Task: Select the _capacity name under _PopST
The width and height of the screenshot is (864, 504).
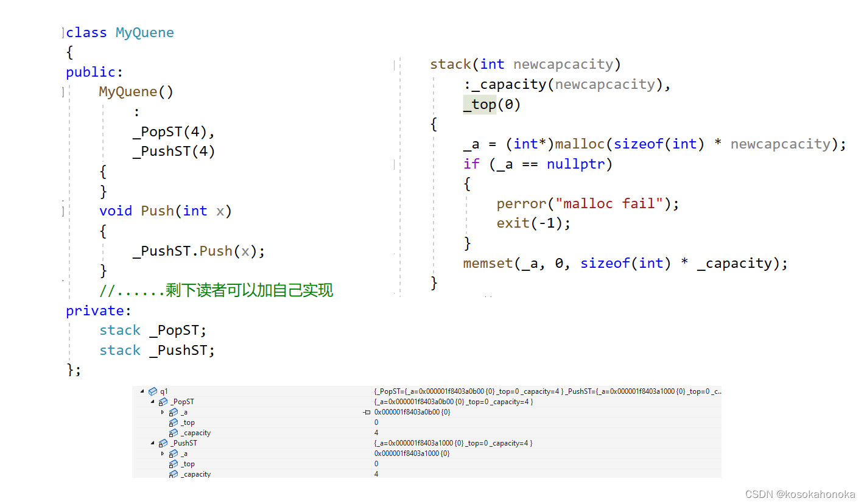Action: tap(196, 433)
